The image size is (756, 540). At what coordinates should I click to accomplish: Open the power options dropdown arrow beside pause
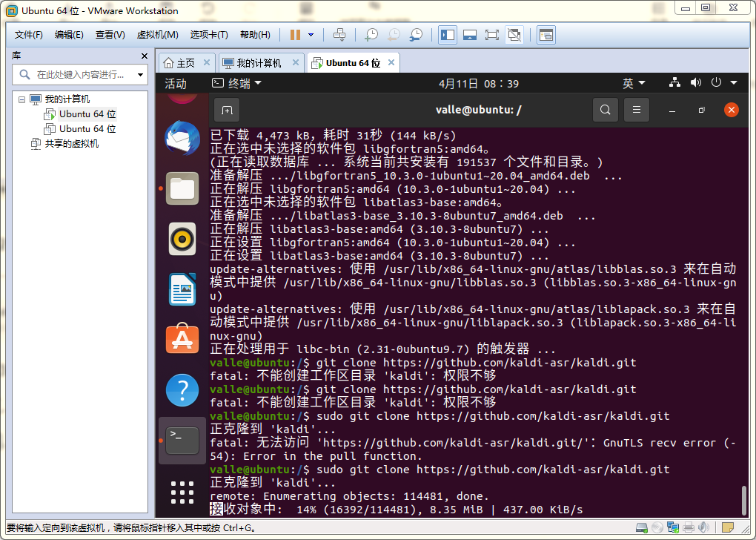(311, 35)
